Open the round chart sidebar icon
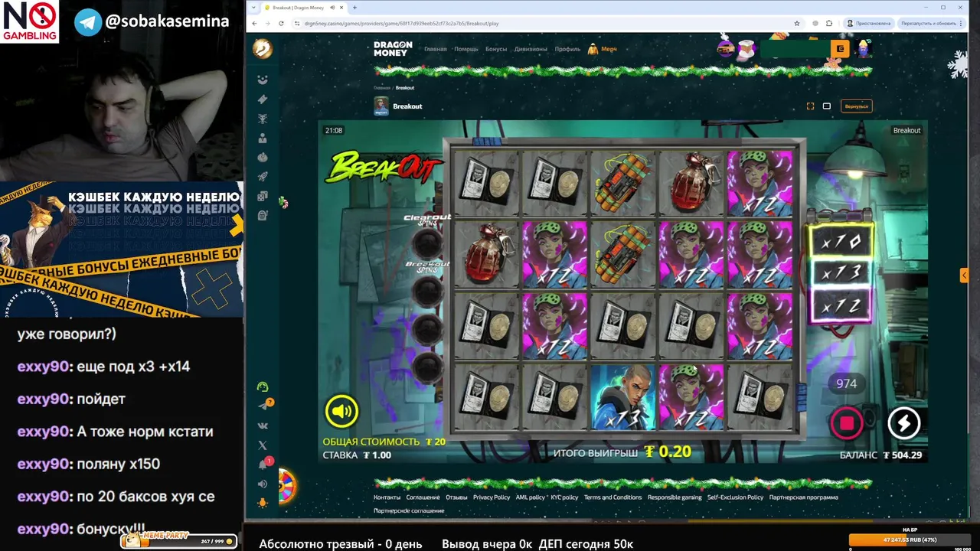The height and width of the screenshot is (551, 980). coord(263,158)
